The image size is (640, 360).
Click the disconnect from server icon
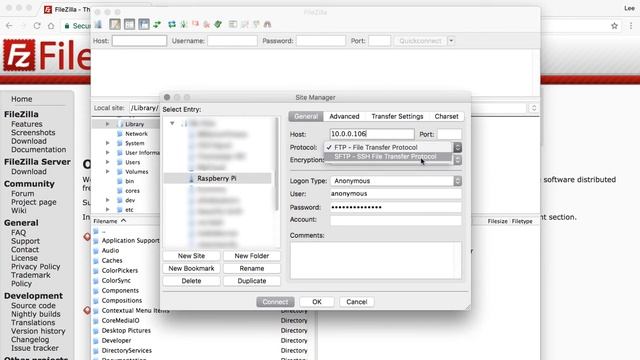click(207, 24)
